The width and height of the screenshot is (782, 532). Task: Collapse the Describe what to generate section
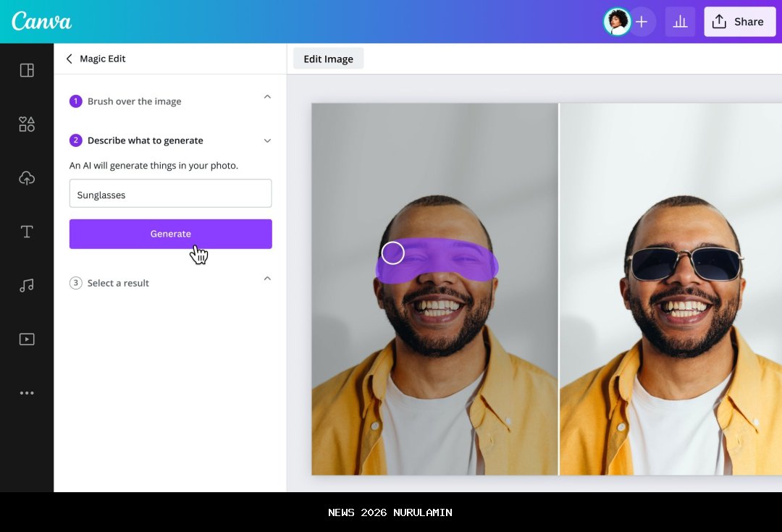(268, 140)
